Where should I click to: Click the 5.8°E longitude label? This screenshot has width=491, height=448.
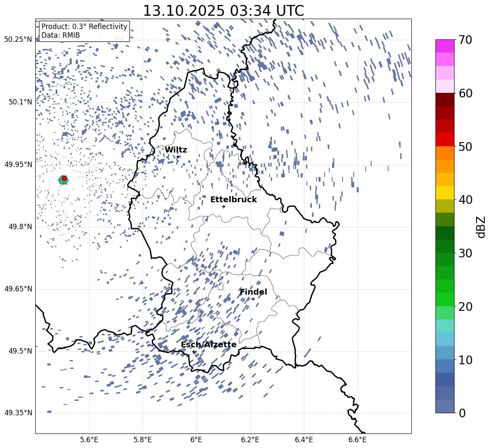coord(143,440)
